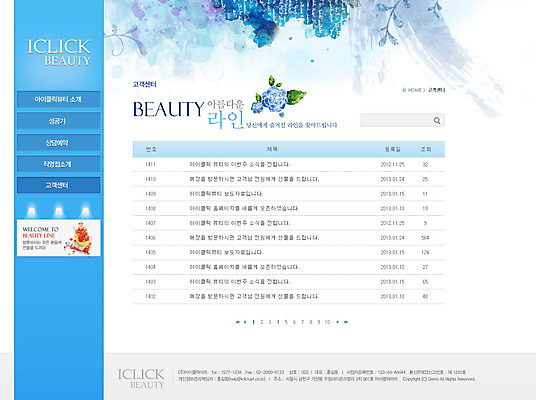Go to page 4 in pagination
The image size is (536, 400).
click(278, 322)
